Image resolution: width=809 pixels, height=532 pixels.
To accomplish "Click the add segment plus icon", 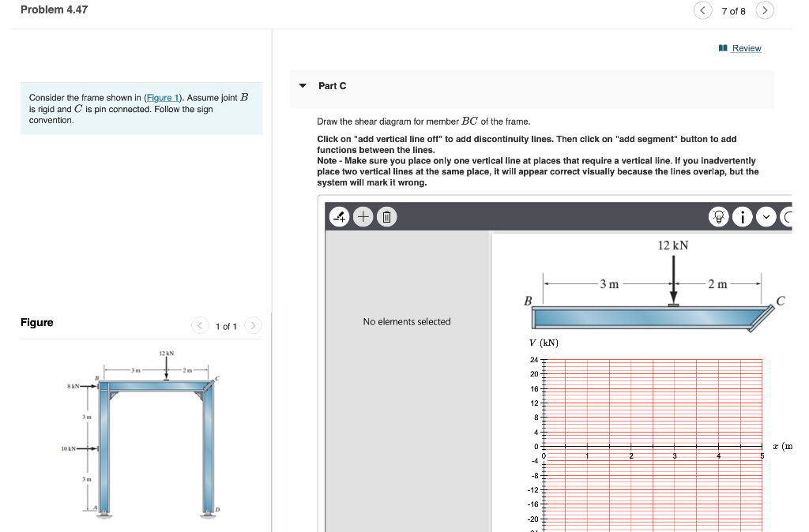I will point(363,216).
